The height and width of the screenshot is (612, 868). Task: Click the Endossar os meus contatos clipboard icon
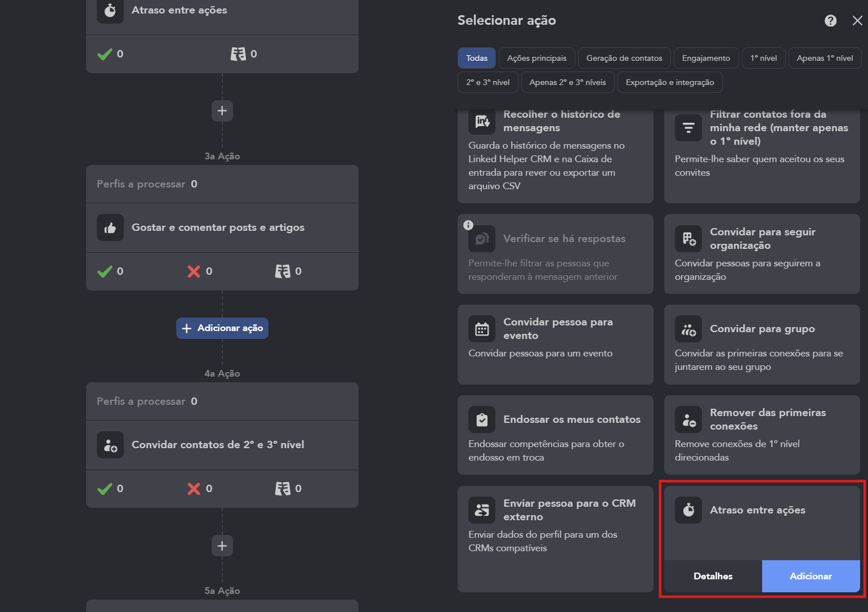pos(482,419)
